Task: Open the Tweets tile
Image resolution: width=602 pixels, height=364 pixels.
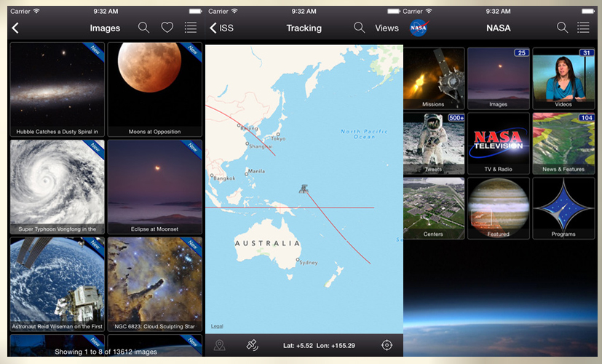Action: click(x=434, y=143)
